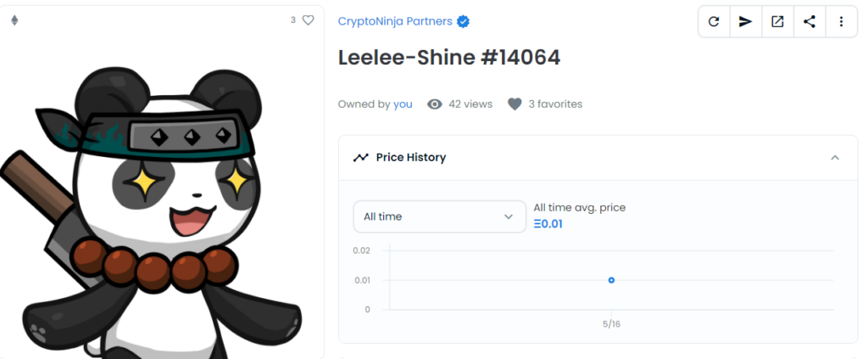
Task: Click the Price History section header
Action: point(598,158)
